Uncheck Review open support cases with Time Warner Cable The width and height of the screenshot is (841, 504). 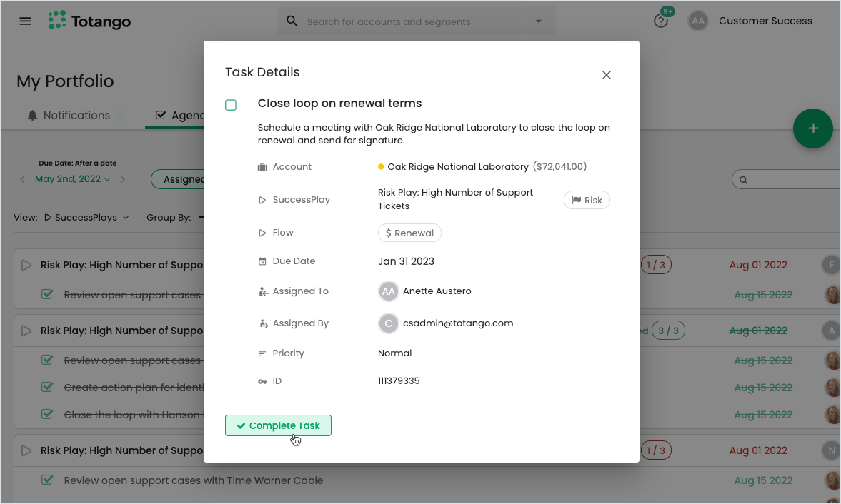click(x=47, y=480)
